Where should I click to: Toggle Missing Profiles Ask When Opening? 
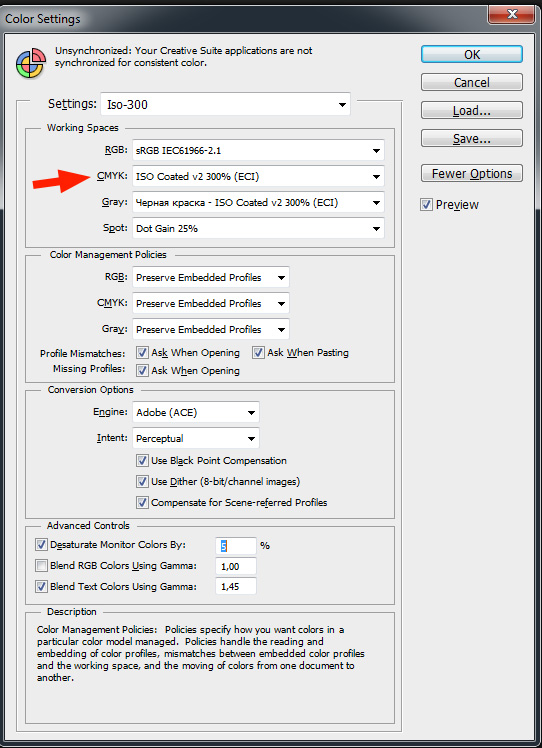142,370
